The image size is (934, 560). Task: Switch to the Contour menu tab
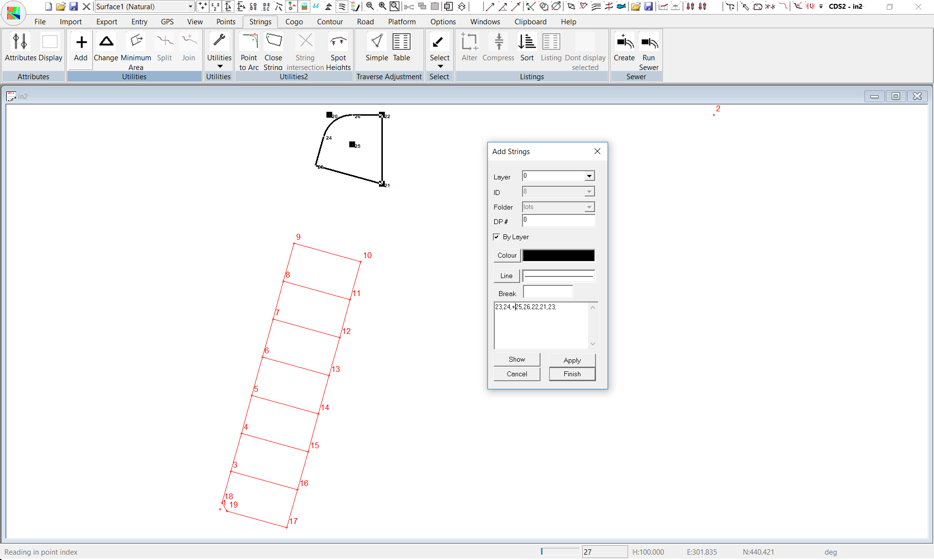330,22
